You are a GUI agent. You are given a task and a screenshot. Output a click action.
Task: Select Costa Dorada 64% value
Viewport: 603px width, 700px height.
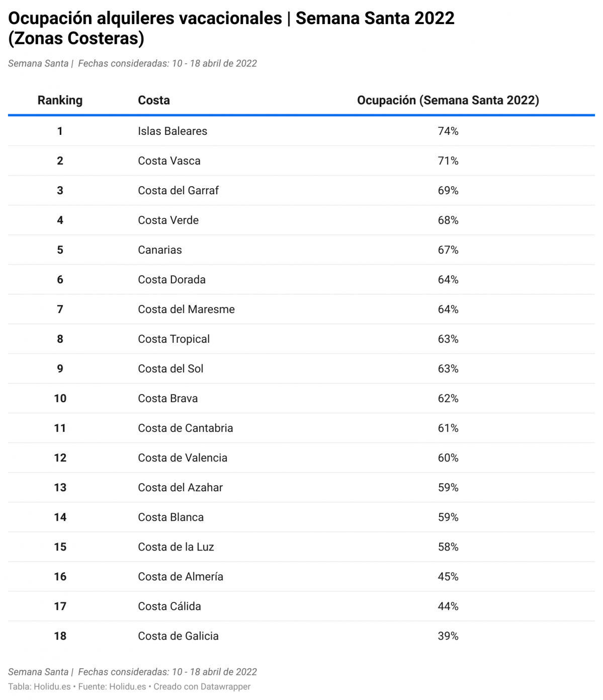(448, 280)
